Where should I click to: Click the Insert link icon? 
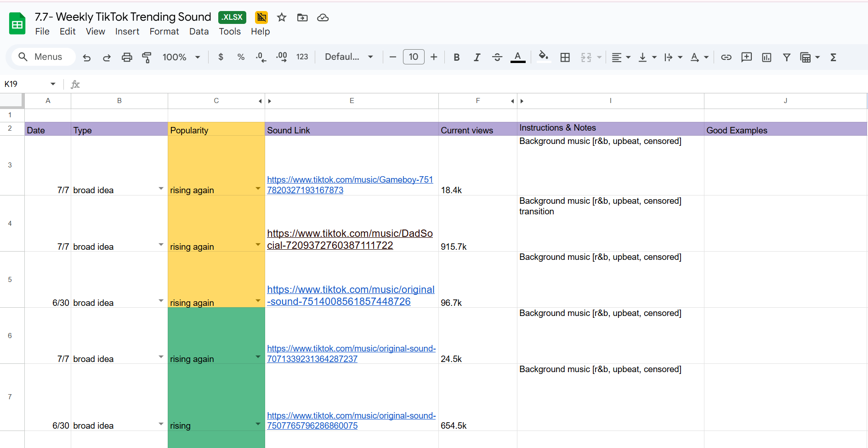coord(726,57)
